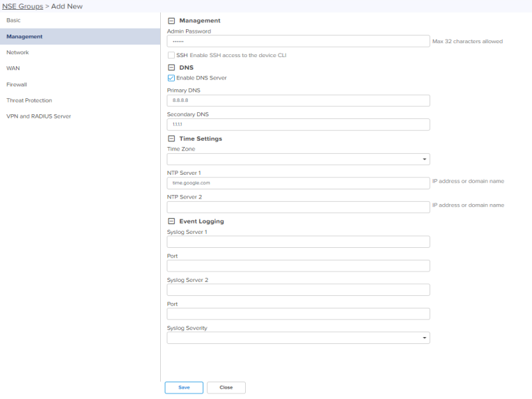Open the Time Zone dropdown
Viewport: 532px width, 399px height.
tap(298, 159)
